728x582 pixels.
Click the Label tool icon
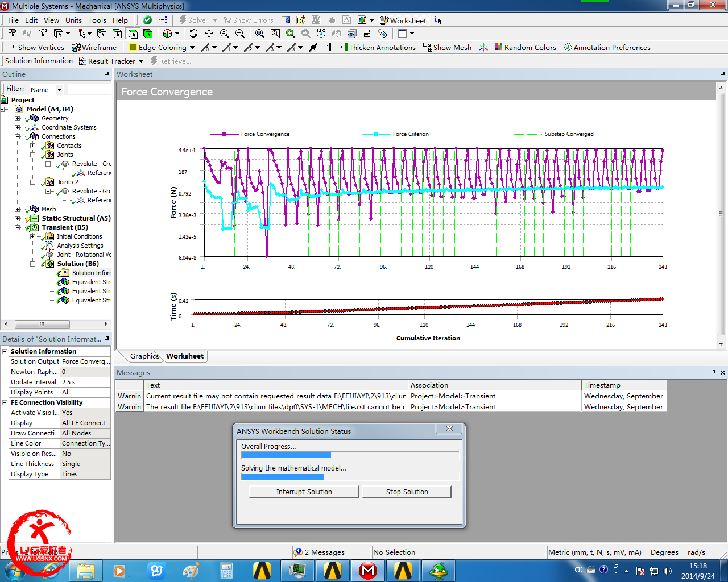(x=383, y=34)
